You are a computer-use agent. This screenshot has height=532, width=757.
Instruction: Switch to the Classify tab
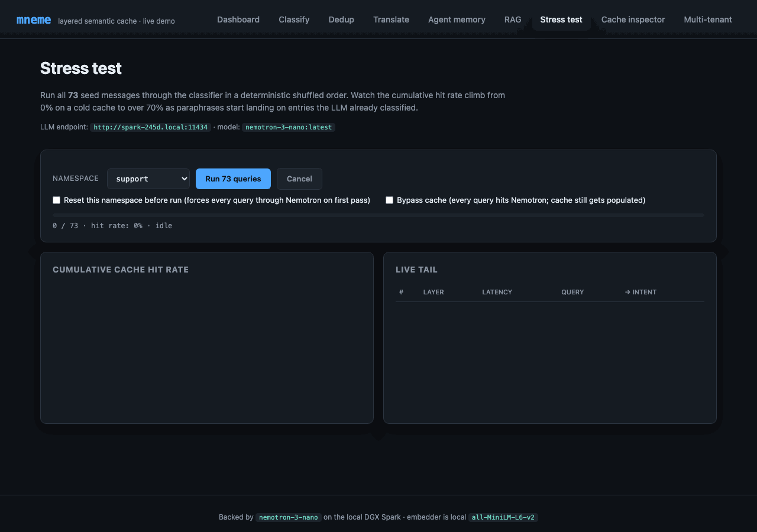coord(294,20)
